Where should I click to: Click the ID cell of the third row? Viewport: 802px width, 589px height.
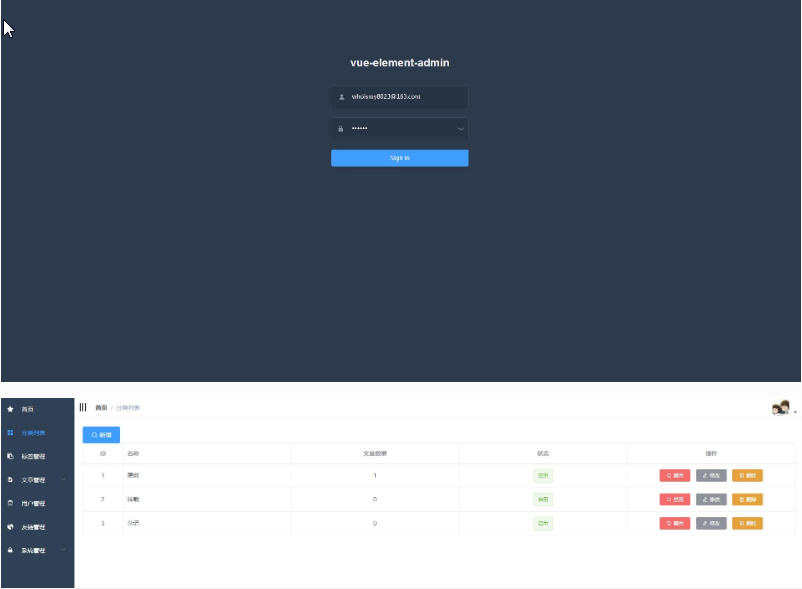click(103, 523)
